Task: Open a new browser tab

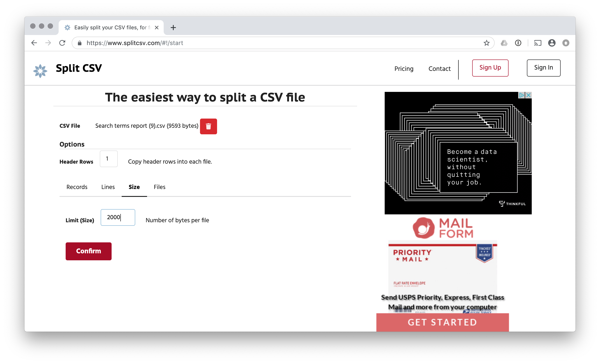Action: coord(173,27)
